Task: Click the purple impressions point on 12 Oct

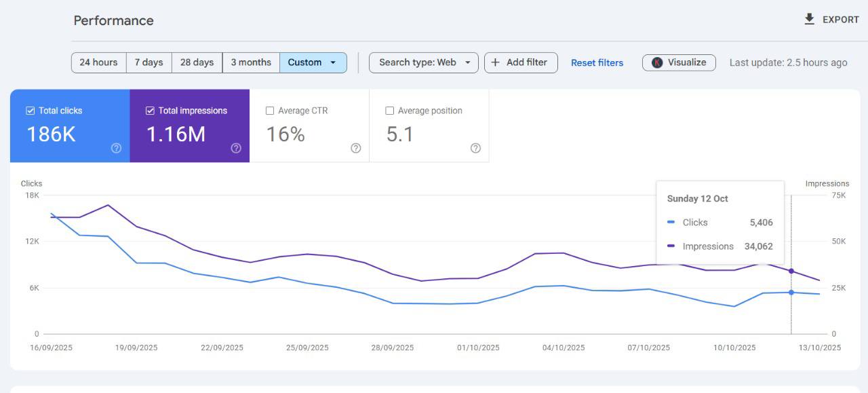Action: pos(791,271)
